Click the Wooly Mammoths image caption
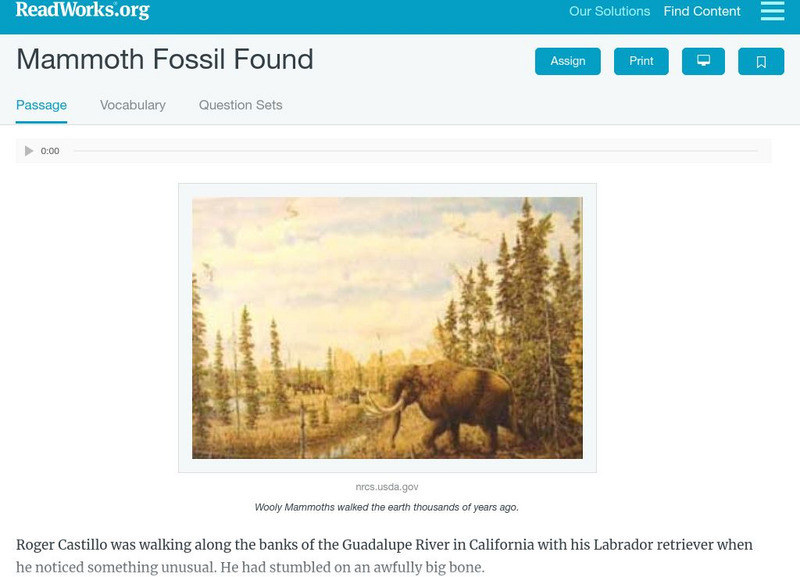 point(387,507)
